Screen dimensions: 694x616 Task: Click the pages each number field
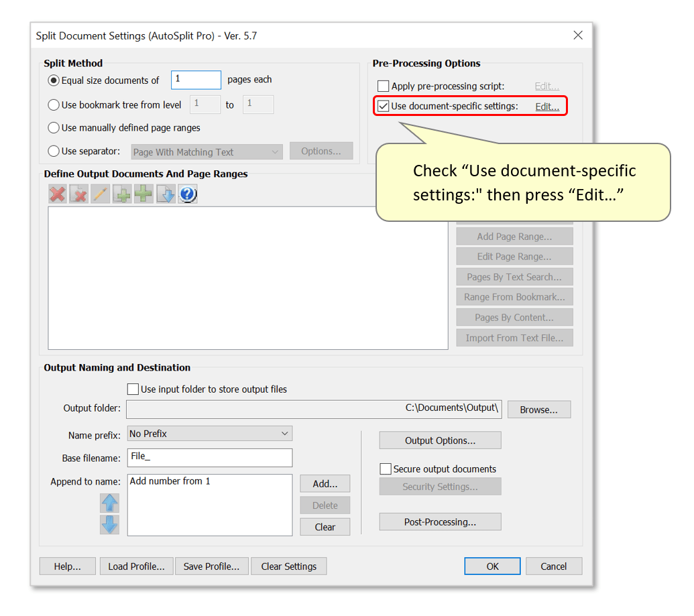tap(196, 80)
